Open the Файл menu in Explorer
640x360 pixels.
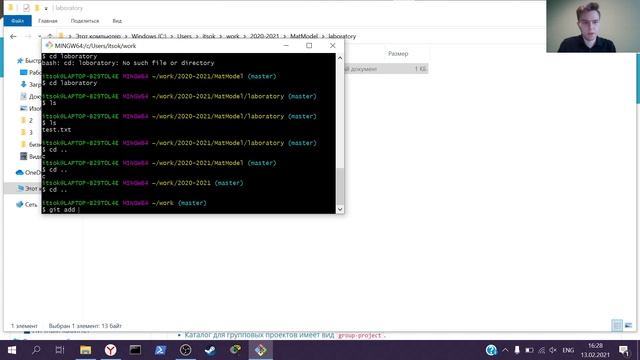coord(18,21)
